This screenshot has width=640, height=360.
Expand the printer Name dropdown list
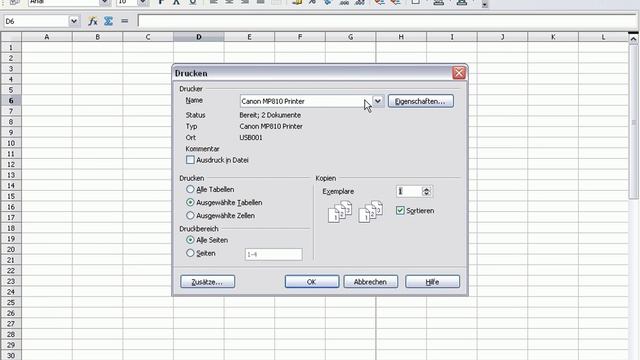(x=378, y=101)
